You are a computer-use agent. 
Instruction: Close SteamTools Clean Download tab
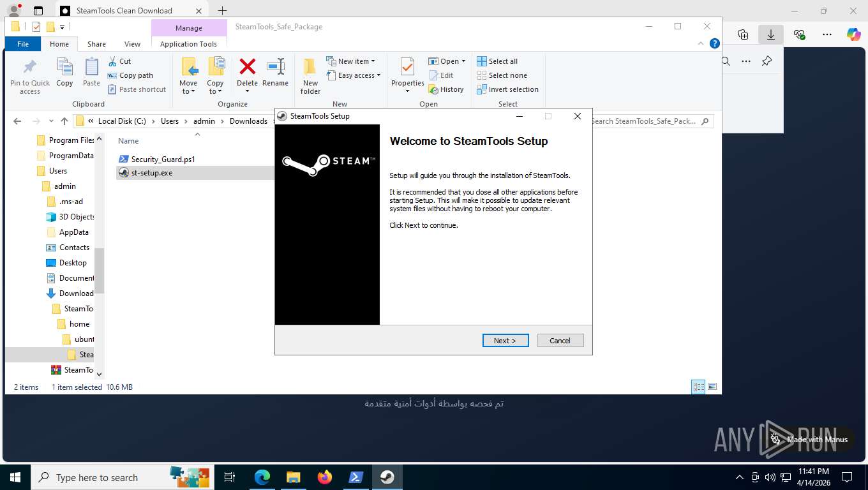pos(198,10)
